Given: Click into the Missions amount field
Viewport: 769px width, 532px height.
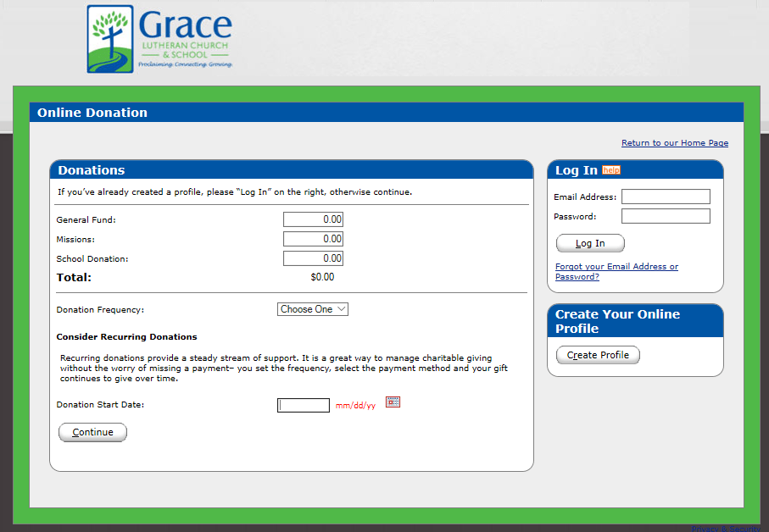Looking at the screenshot, I should 313,239.
